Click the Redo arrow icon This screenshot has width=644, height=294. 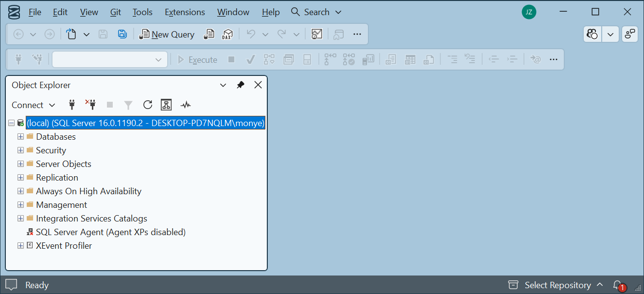pyautogui.click(x=281, y=34)
